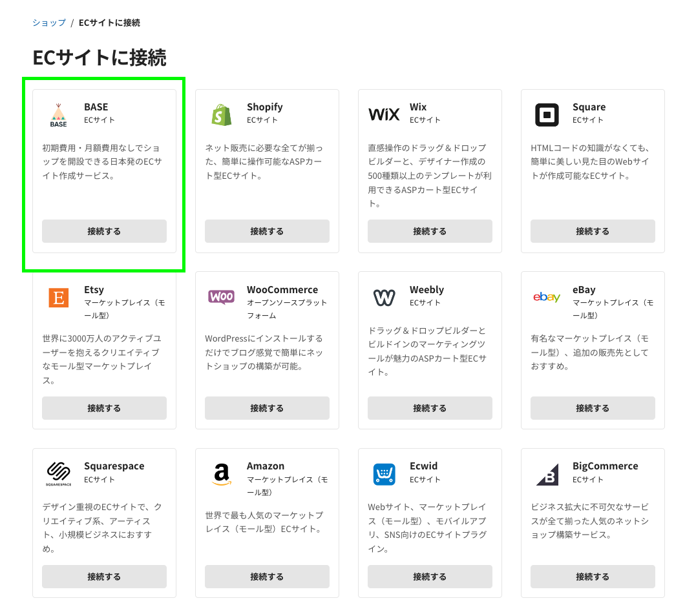
Task: Click the Weebly card title
Action: (427, 289)
